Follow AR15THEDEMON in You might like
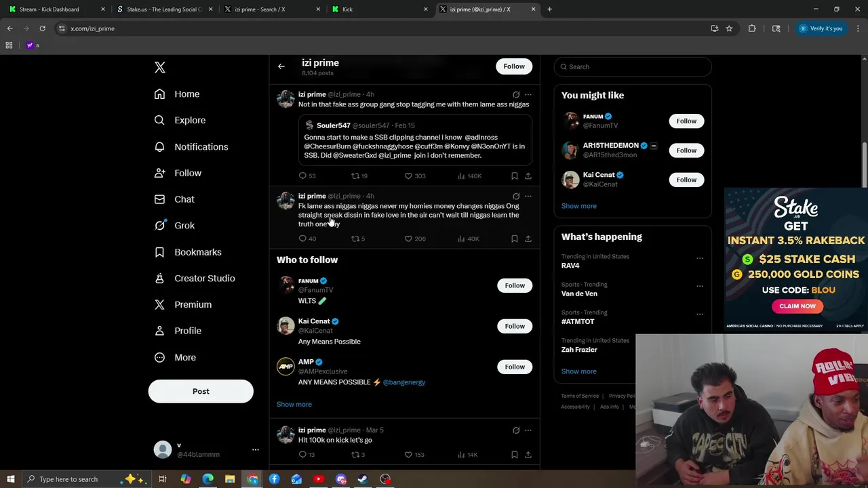The height and width of the screenshot is (488, 868). click(686, 150)
